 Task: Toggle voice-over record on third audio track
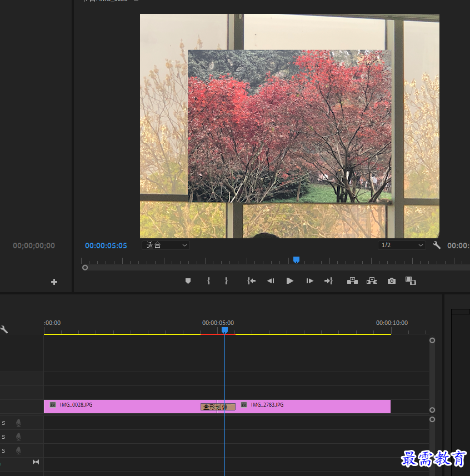(x=18, y=451)
